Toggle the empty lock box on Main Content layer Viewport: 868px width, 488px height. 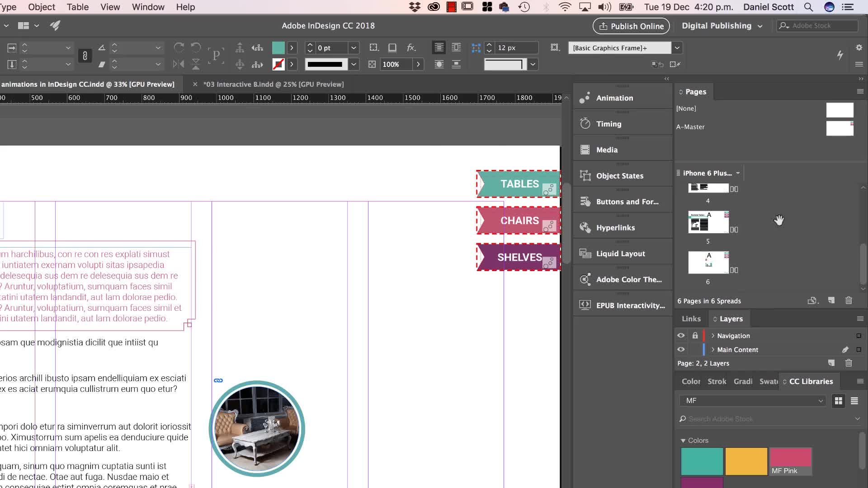695,349
